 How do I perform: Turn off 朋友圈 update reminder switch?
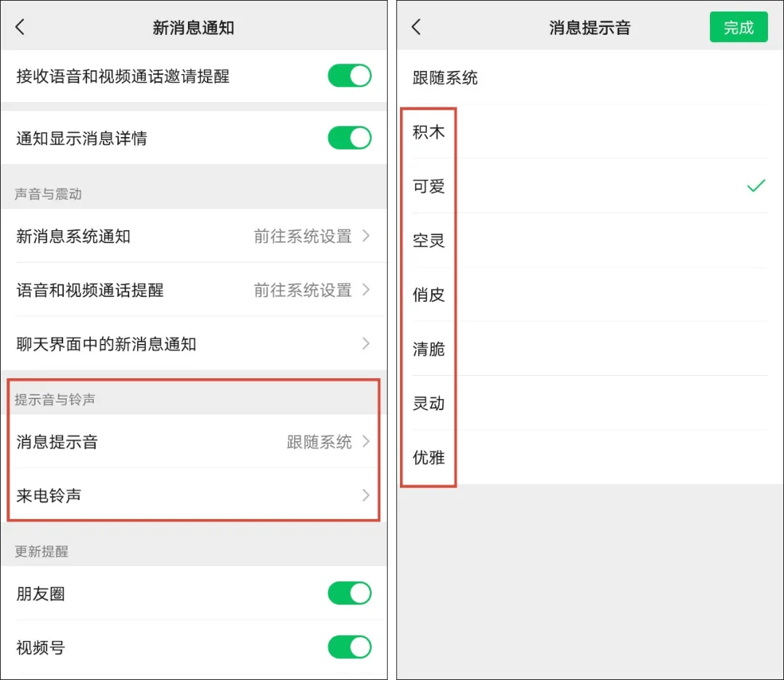(349, 594)
